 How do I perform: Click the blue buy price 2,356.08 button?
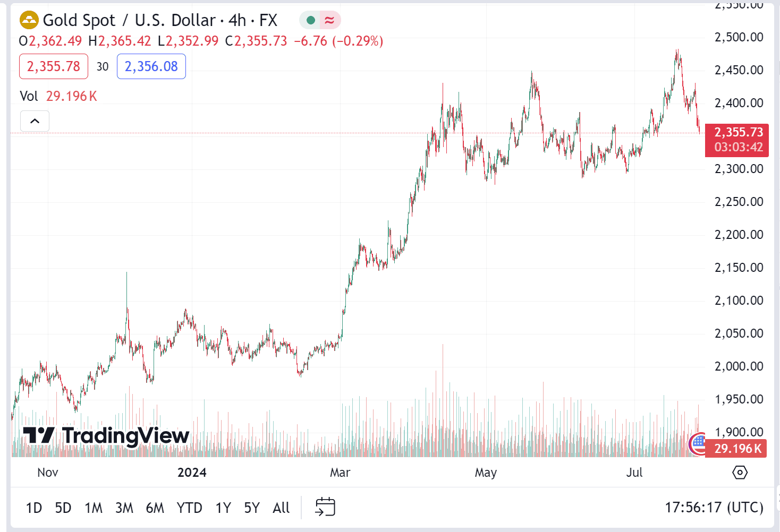point(151,66)
